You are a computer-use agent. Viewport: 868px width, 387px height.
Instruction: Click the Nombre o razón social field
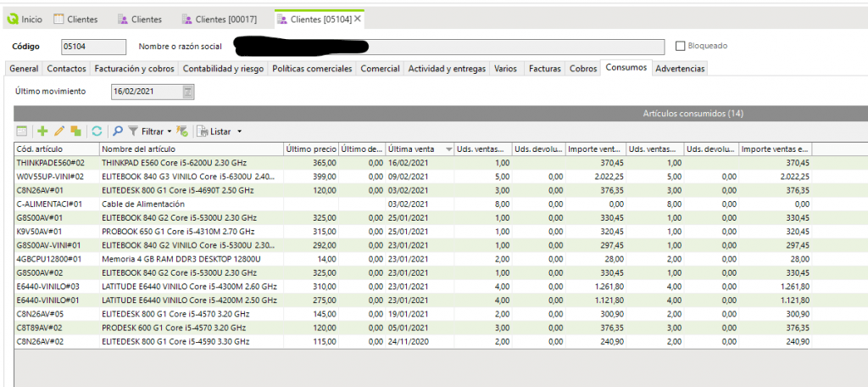coord(448,46)
